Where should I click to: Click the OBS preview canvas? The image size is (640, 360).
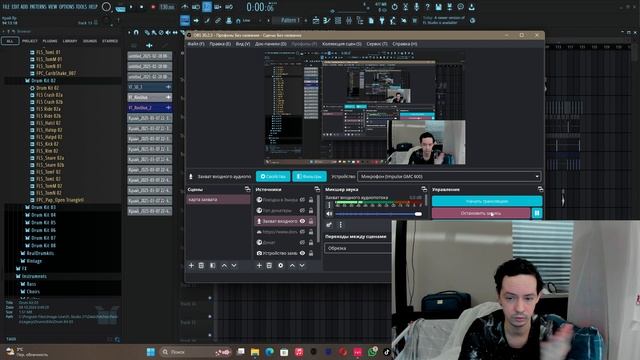pyautogui.click(x=364, y=107)
